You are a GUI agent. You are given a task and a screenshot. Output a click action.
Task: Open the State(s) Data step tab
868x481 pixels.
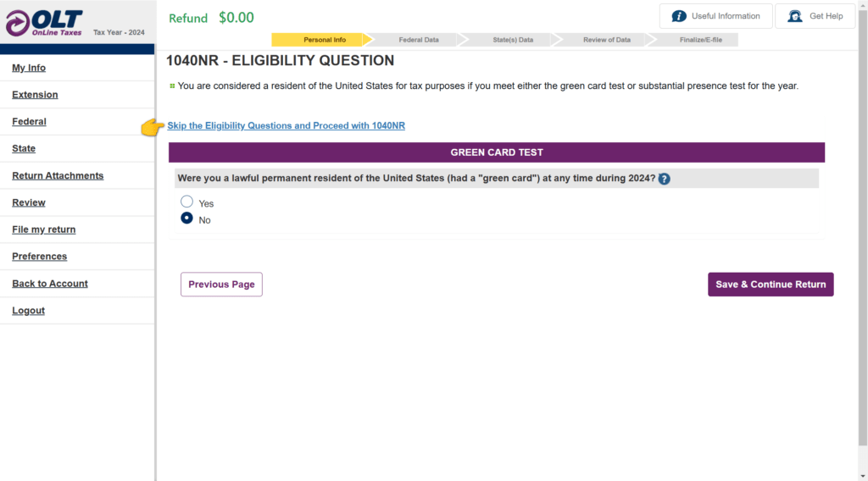coord(513,40)
